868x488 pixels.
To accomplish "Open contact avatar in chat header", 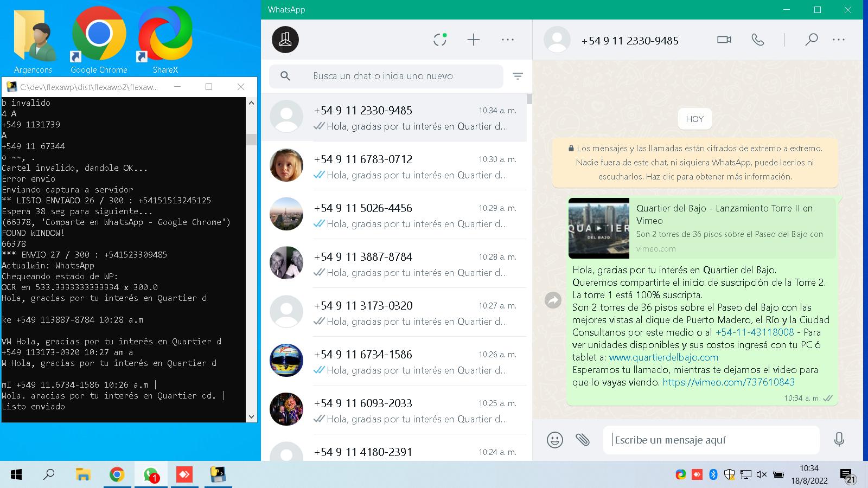I will [557, 40].
